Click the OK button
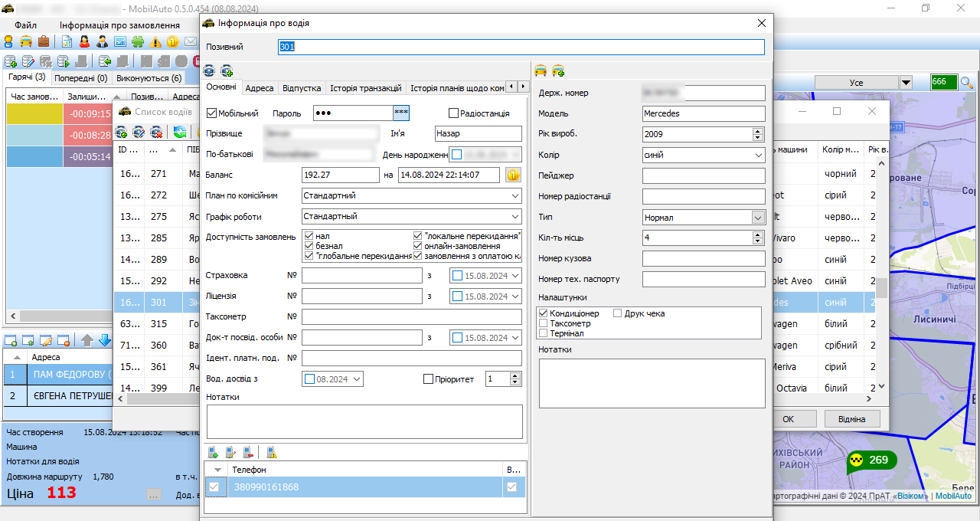The width and height of the screenshot is (980, 521). (788, 419)
